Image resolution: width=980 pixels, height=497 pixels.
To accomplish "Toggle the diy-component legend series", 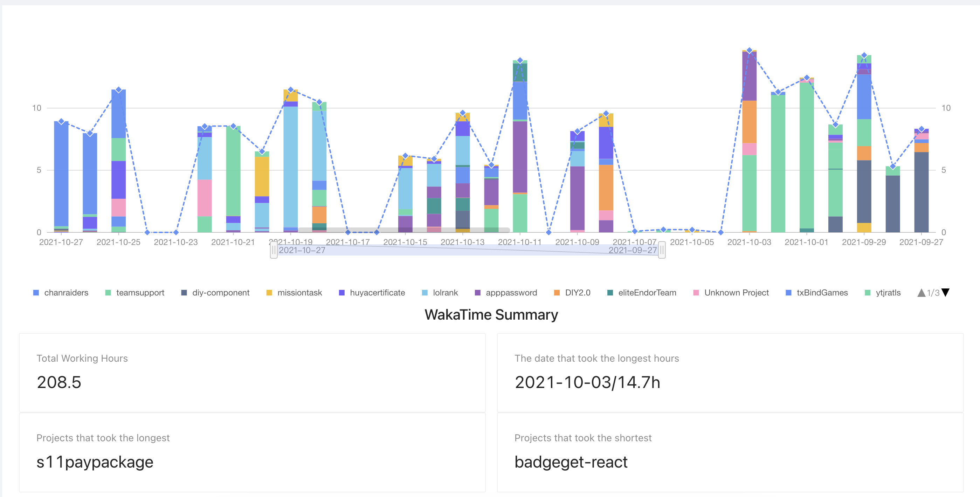I will pyautogui.click(x=215, y=293).
